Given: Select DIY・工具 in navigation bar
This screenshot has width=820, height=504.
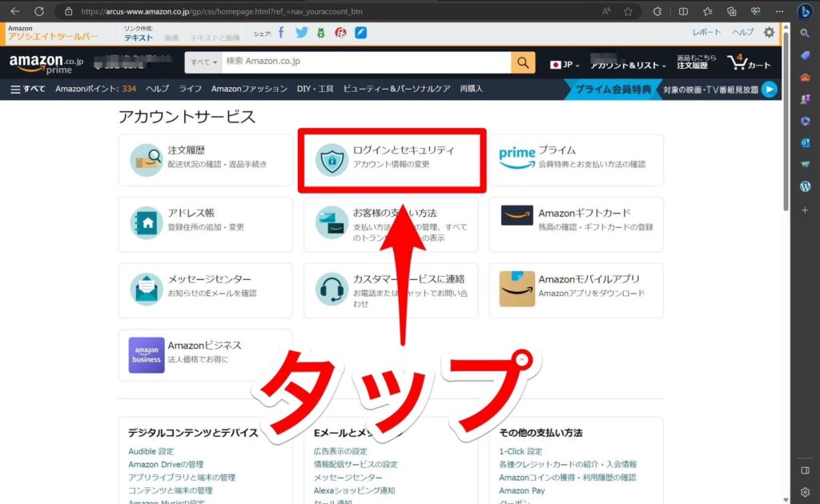Looking at the screenshot, I should click(315, 89).
